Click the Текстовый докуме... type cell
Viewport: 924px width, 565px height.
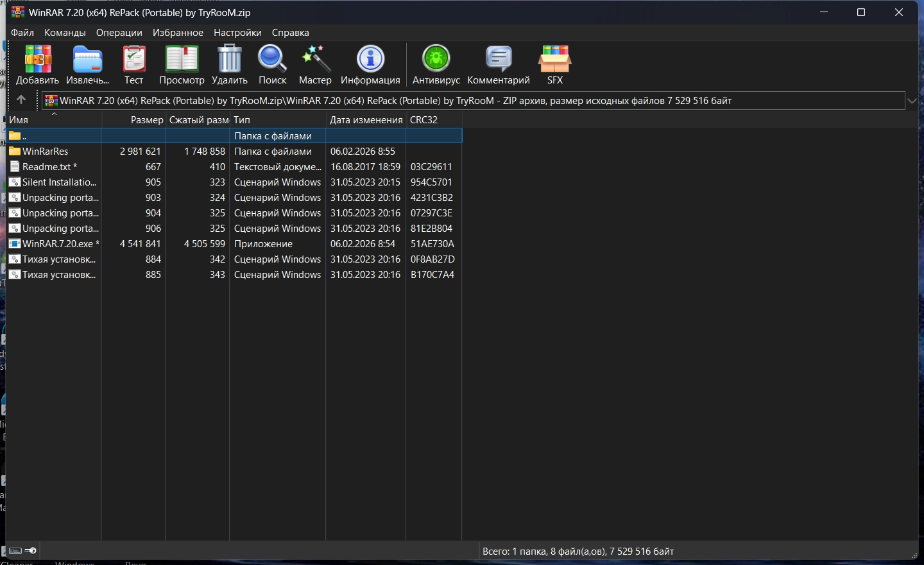point(278,167)
